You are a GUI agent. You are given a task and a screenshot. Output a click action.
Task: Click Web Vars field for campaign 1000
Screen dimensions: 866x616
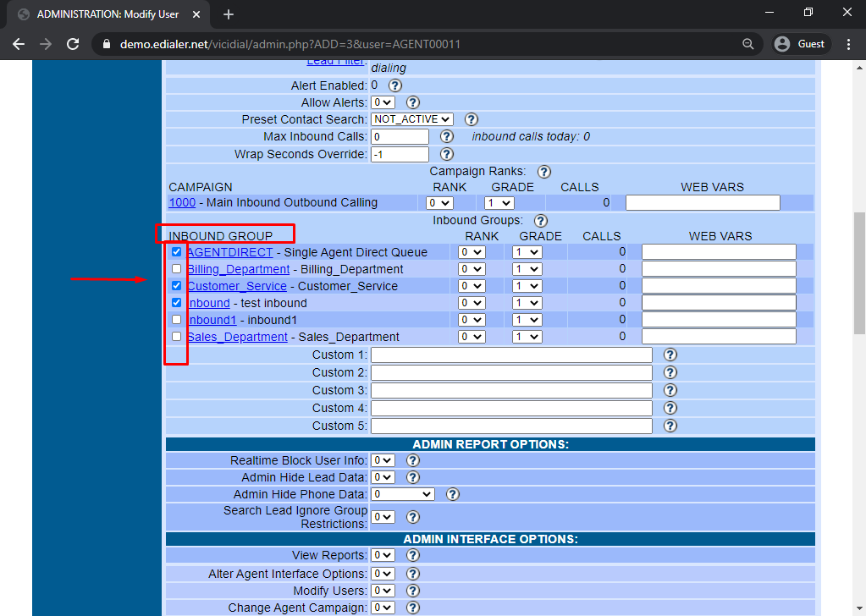[x=703, y=203]
